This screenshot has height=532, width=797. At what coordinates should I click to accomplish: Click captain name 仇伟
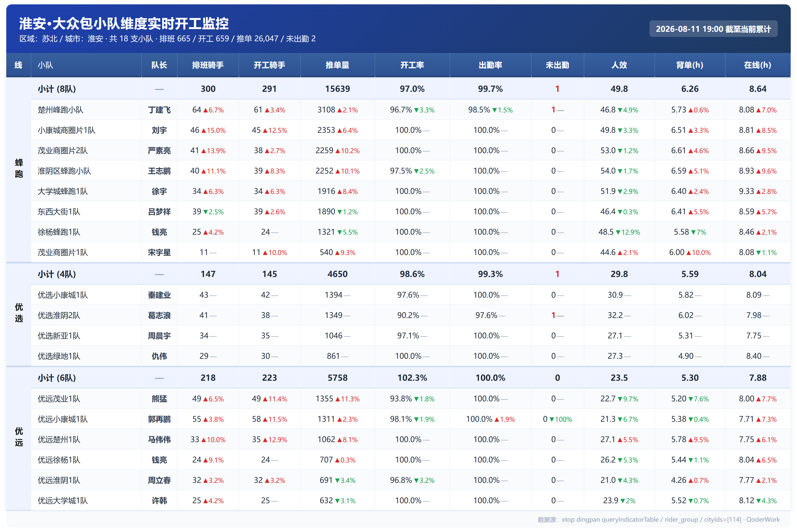(x=159, y=356)
